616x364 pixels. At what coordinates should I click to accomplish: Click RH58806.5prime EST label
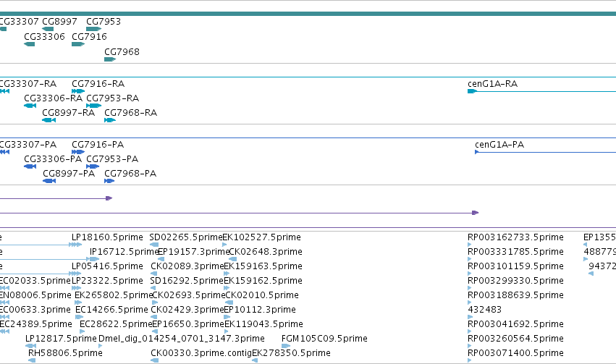tap(65, 353)
